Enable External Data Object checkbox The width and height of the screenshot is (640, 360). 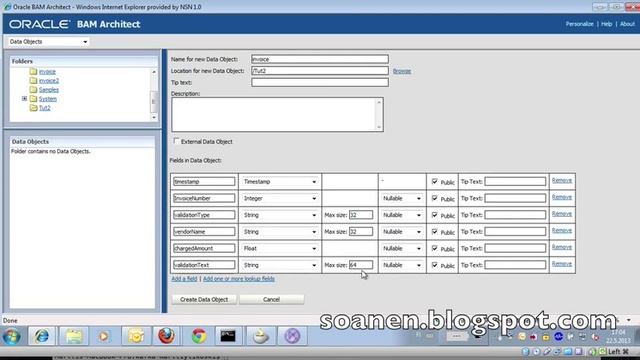(176, 141)
